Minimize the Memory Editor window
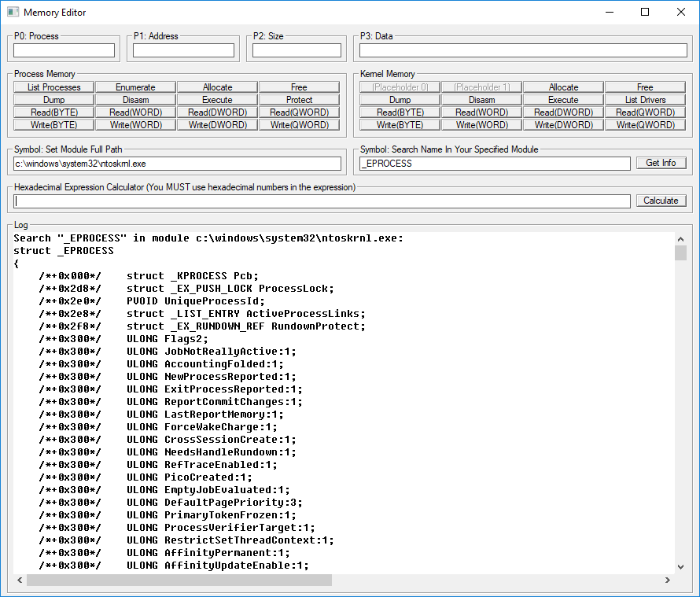Screen dimensions: 700x597 click(610, 12)
